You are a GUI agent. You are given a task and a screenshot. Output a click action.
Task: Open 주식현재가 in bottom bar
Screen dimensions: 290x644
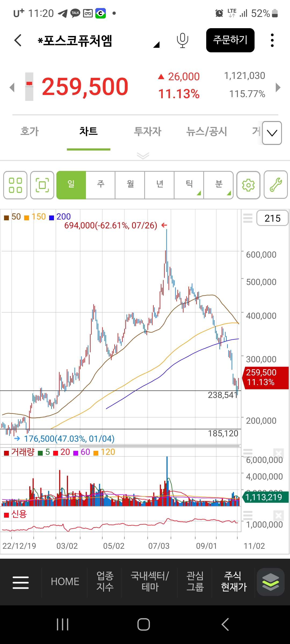click(234, 581)
